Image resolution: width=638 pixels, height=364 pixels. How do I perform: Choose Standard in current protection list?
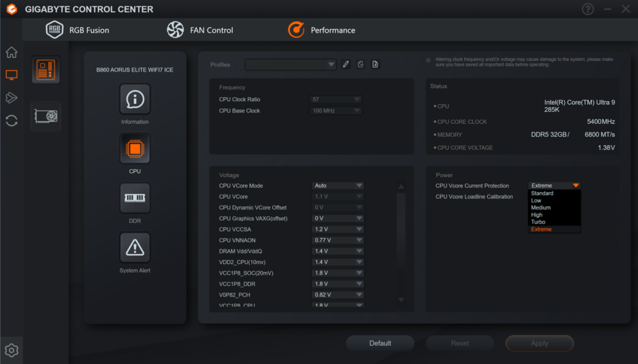pyautogui.click(x=554, y=193)
